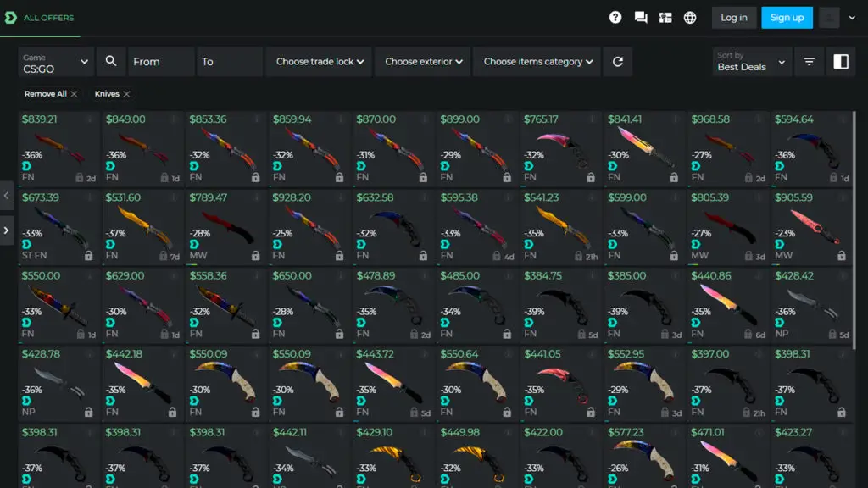The image size is (868, 488).
Task: Toggle the side panel layout icon
Action: pos(841,61)
